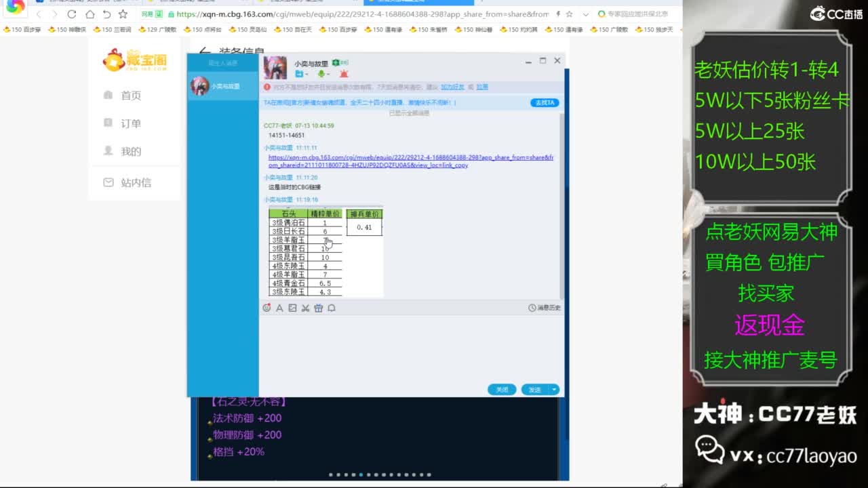Image resolution: width=868 pixels, height=488 pixels.
Task: Open bookmark '150 自在天'
Action: (x=293, y=30)
